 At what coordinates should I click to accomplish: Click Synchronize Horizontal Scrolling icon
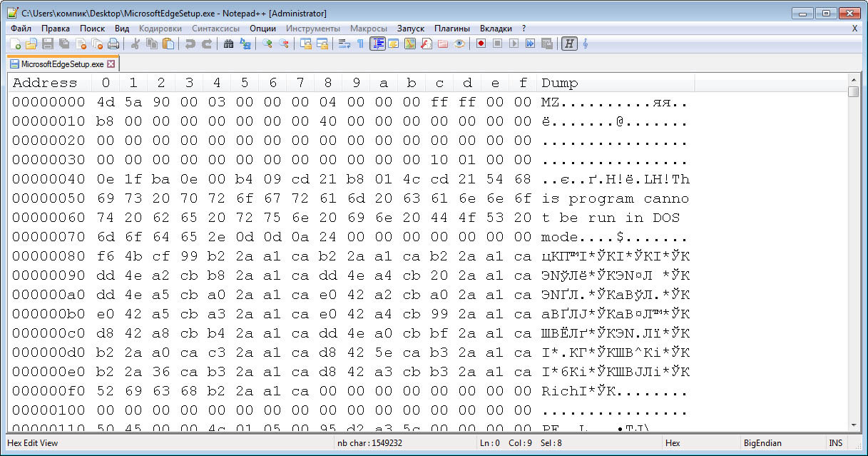tap(322, 44)
